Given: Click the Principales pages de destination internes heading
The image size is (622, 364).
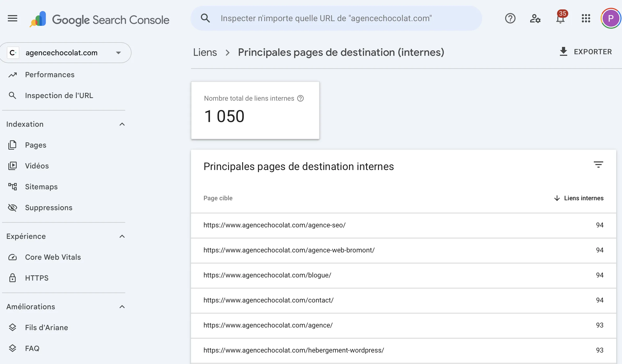Looking at the screenshot, I should [x=299, y=166].
